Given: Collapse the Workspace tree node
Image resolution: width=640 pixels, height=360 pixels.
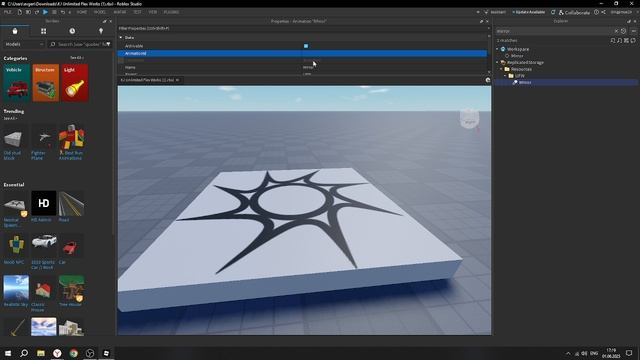Looking at the screenshot, I should click(x=498, y=49).
